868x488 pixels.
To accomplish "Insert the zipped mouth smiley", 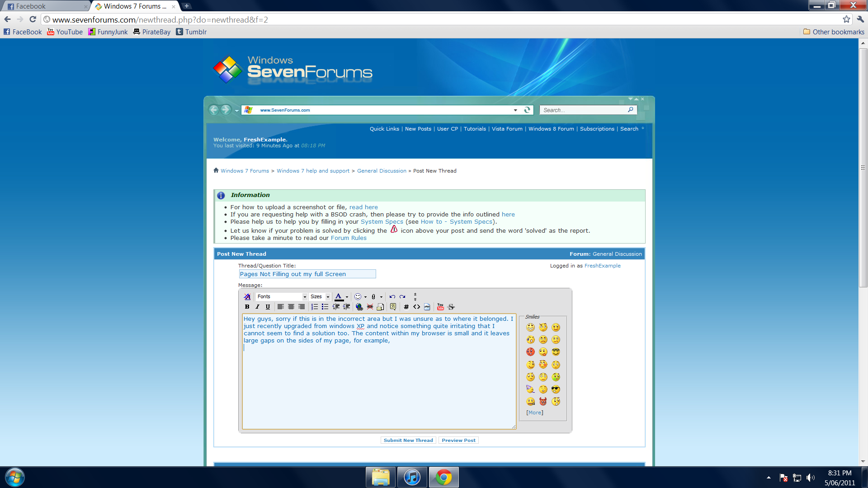I will (x=530, y=401).
